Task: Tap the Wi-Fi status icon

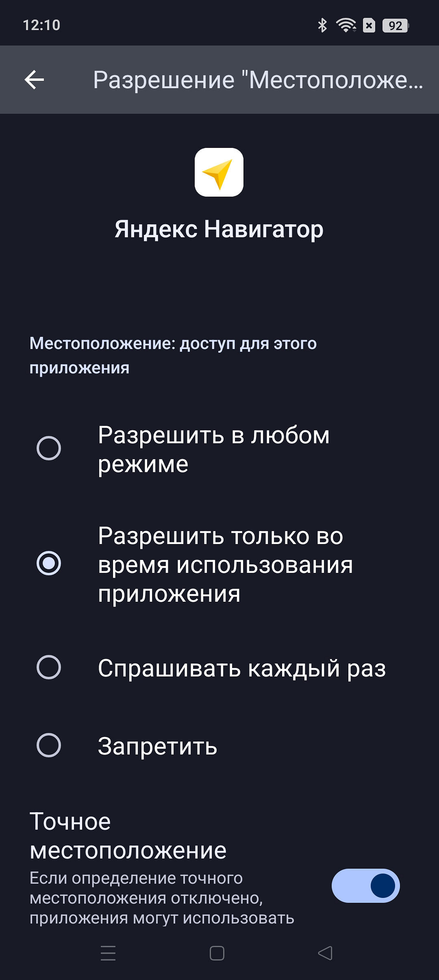Action: pyautogui.click(x=346, y=25)
